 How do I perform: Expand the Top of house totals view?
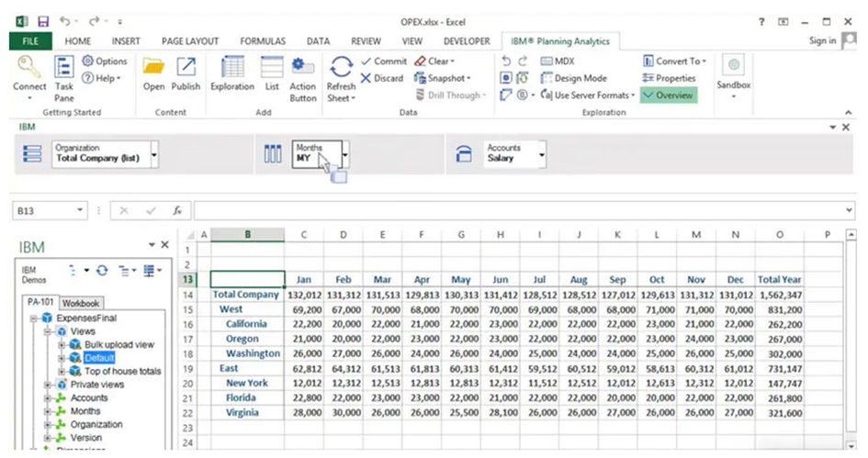[62, 371]
